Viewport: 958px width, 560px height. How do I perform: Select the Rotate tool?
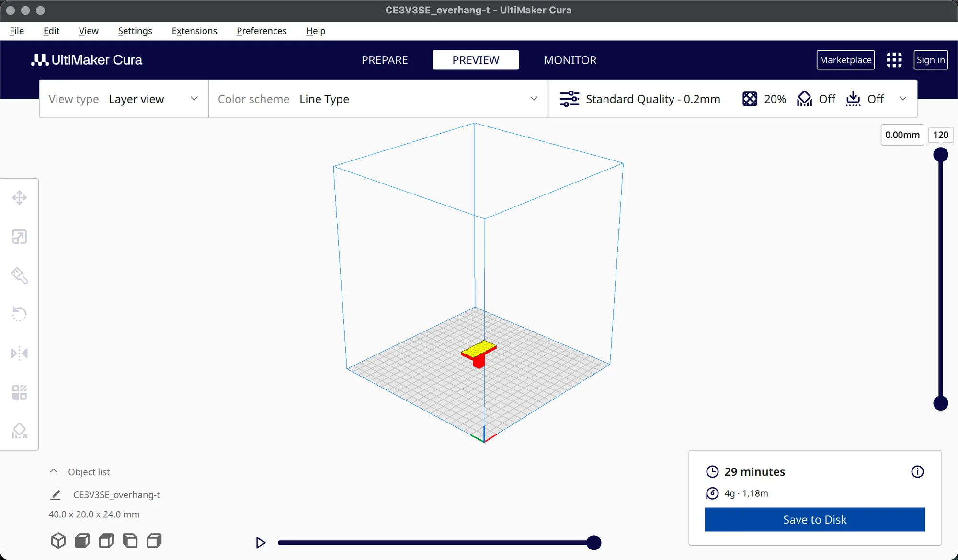tap(19, 314)
